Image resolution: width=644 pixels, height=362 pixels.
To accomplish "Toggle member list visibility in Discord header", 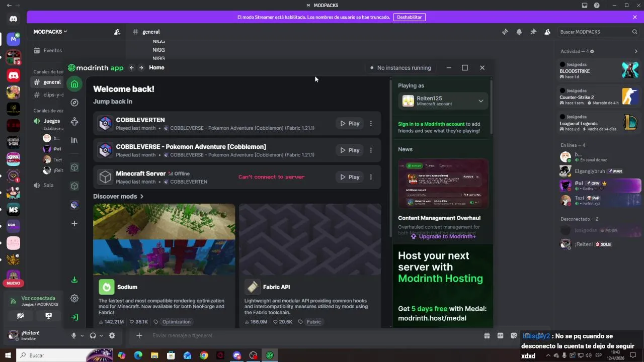I will [547, 32].
